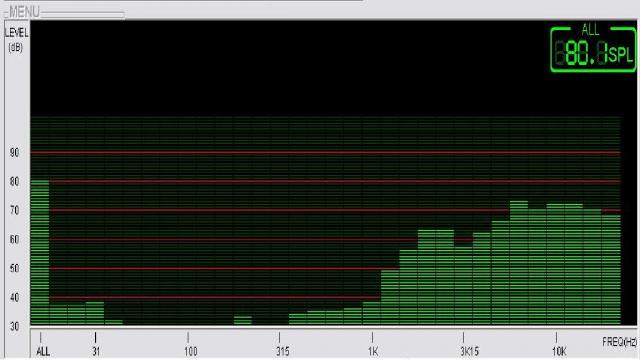Screen dimensions: 640x360
Task: Click the ALL SPL readout display
Action: coord(593,49)
